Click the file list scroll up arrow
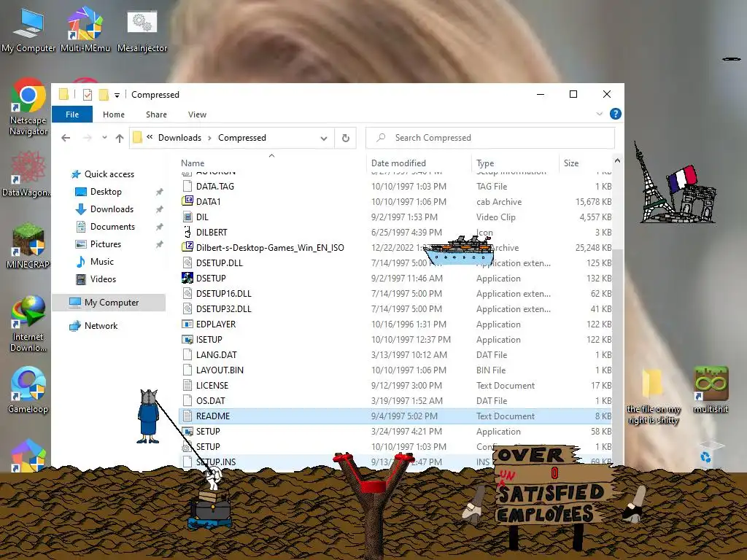The image size is (747, 560). point(617,161)
